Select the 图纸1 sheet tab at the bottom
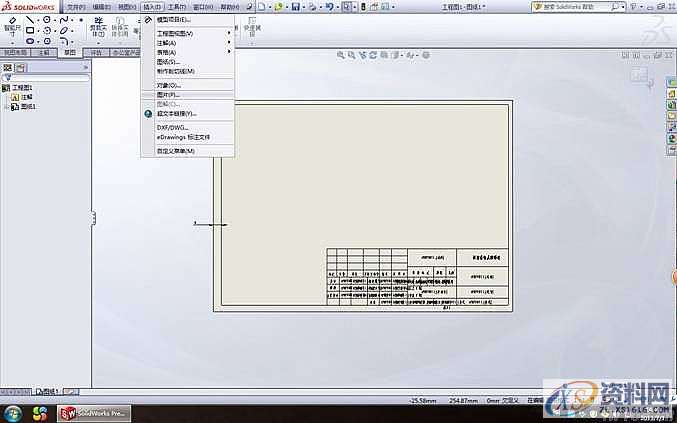The height and width of the screenshot is (423, 677). 47,391
